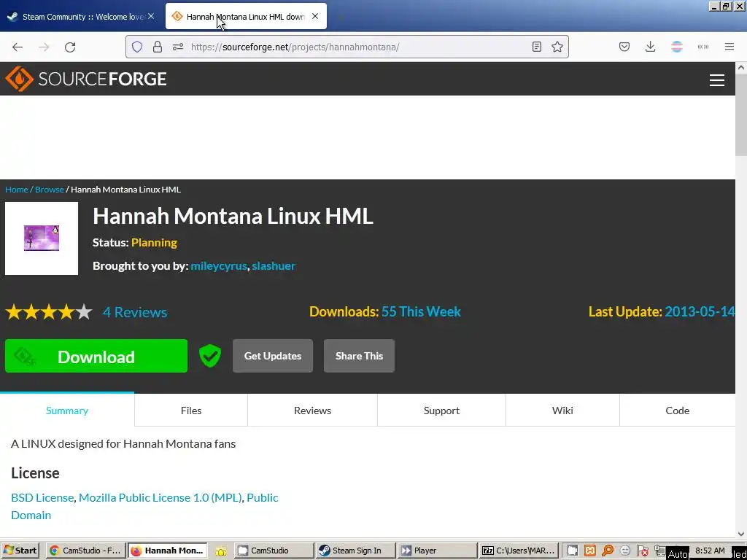Screen dimensions: 747x560
Task: Click the page vertical scrollbar thumb
Action: tap(741, 114)
